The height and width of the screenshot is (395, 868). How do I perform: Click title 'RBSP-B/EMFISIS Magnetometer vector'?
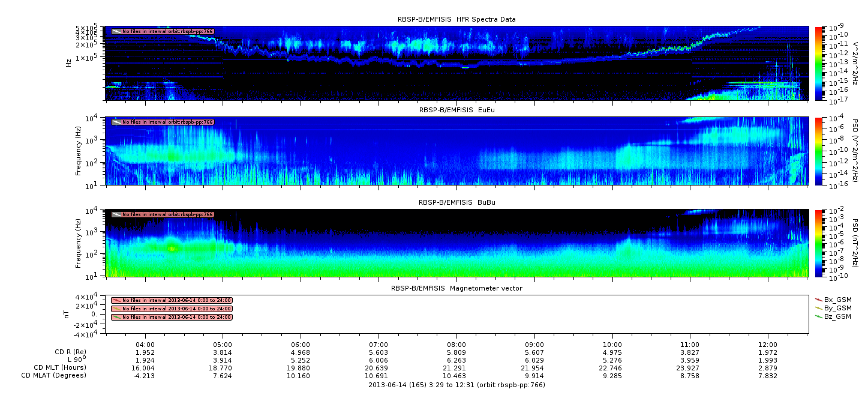coord(456,288)
